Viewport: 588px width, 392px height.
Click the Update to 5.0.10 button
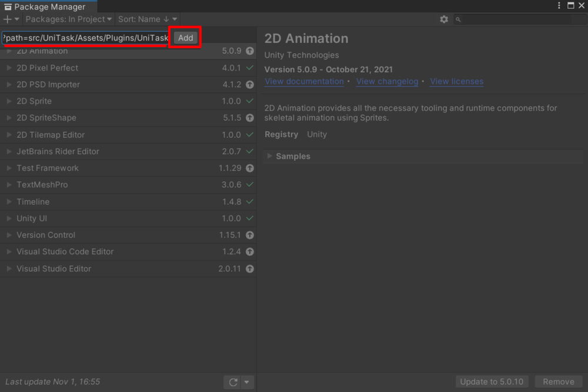492,382
